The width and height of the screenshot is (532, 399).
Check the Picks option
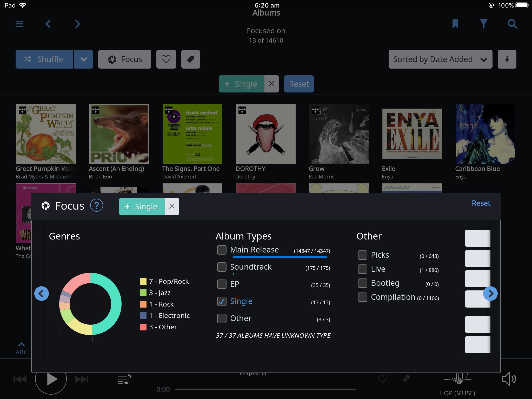click(363, 255)
